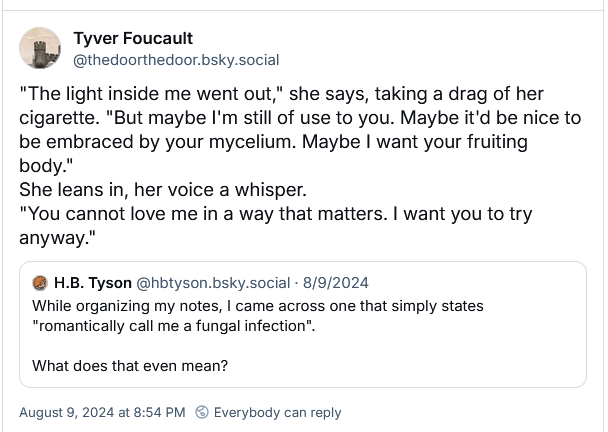
Task: Open the 'August 9, 2024 at 8:54 PM' timestamp
Action: 102,412
